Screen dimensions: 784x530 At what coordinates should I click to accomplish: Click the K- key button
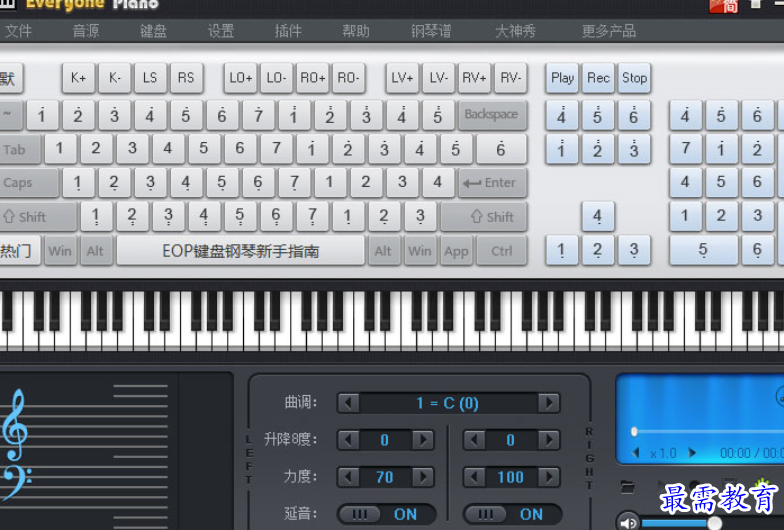114,78
